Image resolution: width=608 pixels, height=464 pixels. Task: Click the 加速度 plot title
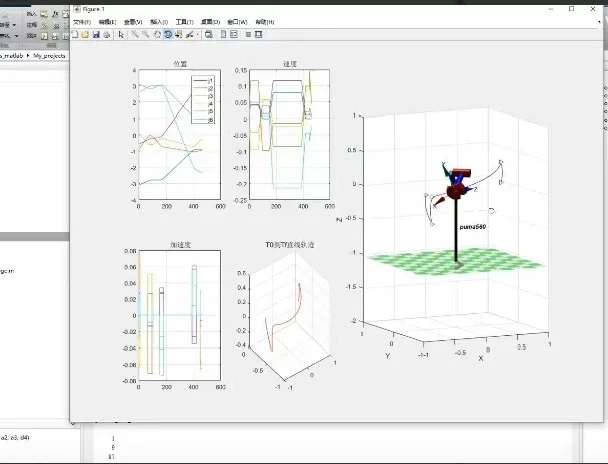(180, 245)
